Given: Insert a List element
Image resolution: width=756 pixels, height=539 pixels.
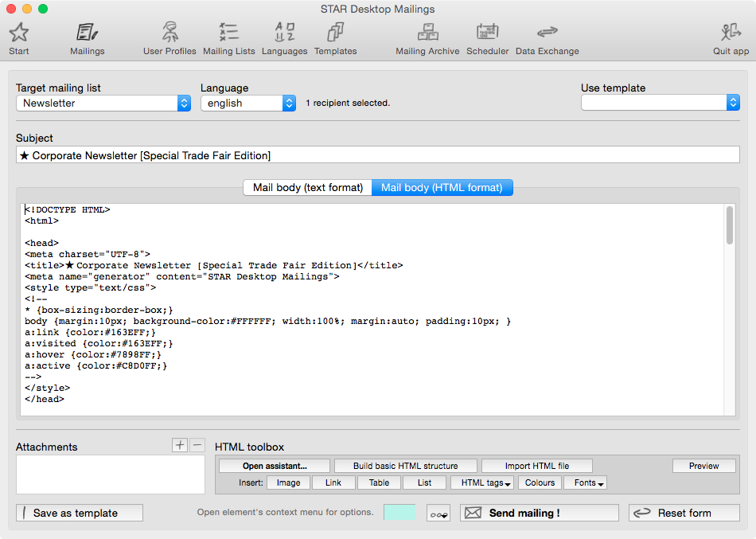Looking at the screenshot, I should click(424, 482).
